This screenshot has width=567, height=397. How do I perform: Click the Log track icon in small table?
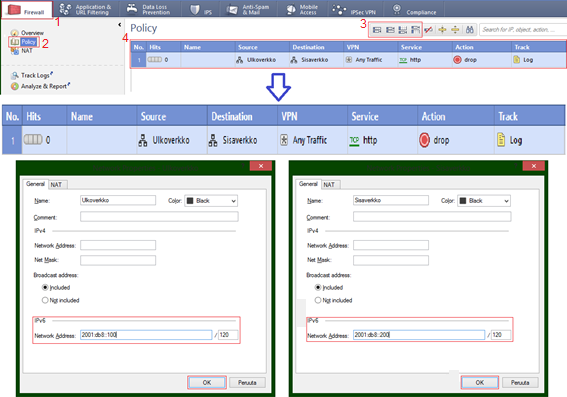click(517, 60)
